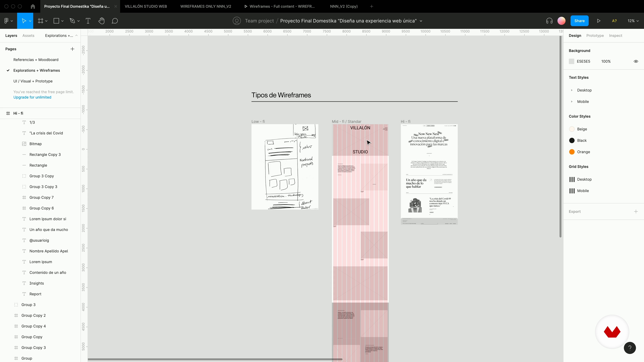Open the zoom level dropdown
The width and height of the screenshot is (644, 362).
click(x=633, y=21)
